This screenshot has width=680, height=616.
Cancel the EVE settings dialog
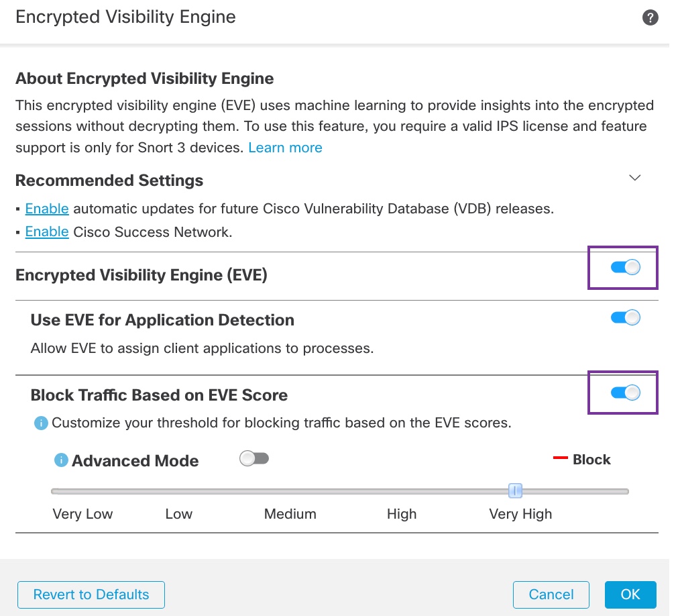(551, 595)
